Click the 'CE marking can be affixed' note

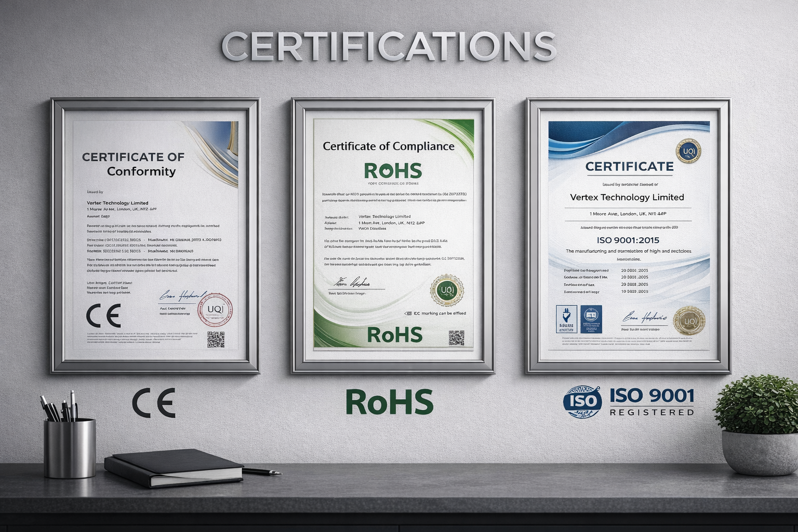(x=435, y=313)
